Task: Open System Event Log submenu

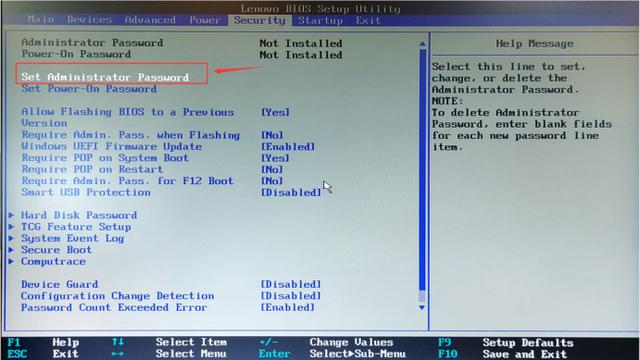Action: coord(73,238)
